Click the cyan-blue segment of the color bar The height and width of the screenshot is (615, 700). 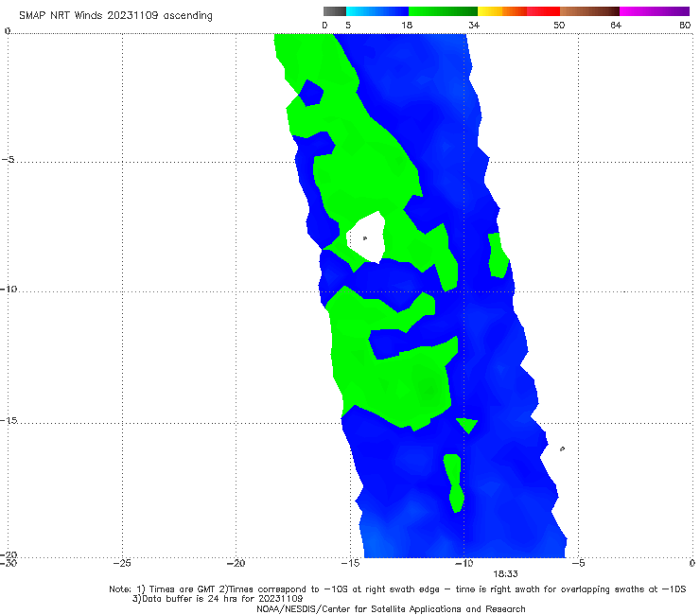pyautogui.click(x=377, y=11)
